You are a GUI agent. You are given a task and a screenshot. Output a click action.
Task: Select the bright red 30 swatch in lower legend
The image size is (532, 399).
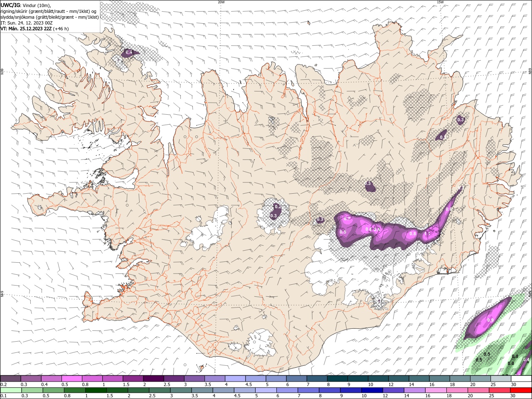coord(521,390)
